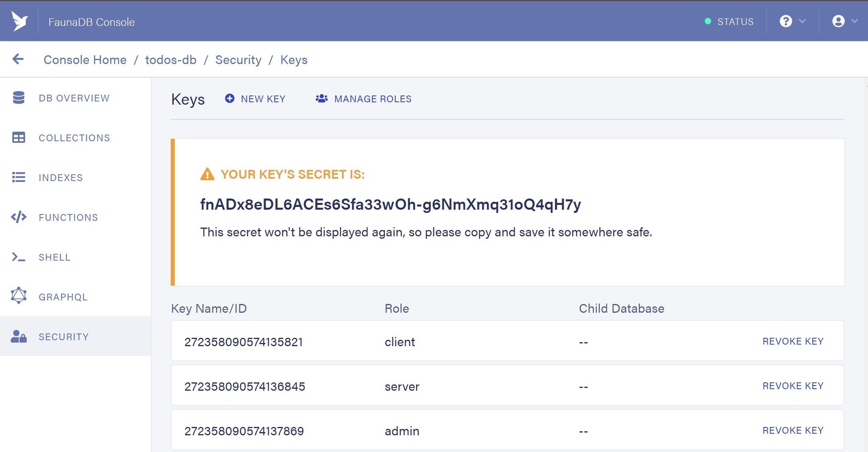Revoke the client role key
This screenshot has height=452, width=868.
tap(792, 341)
